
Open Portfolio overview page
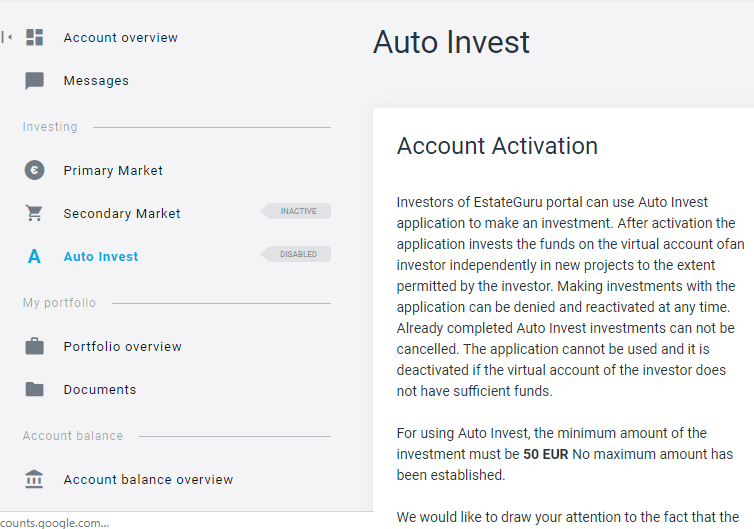[x=123, y=347]
